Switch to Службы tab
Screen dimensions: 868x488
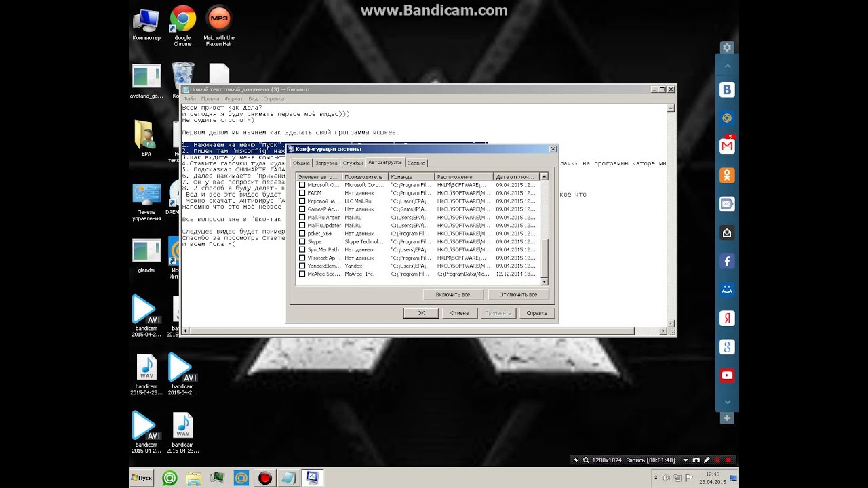pyautogui.click(x=353, y=163)
